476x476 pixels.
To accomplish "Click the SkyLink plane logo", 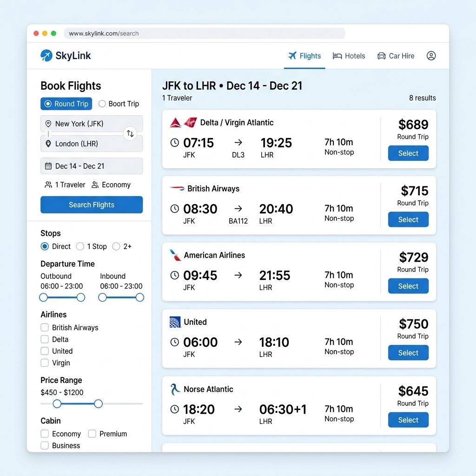I will coord(46,56).
